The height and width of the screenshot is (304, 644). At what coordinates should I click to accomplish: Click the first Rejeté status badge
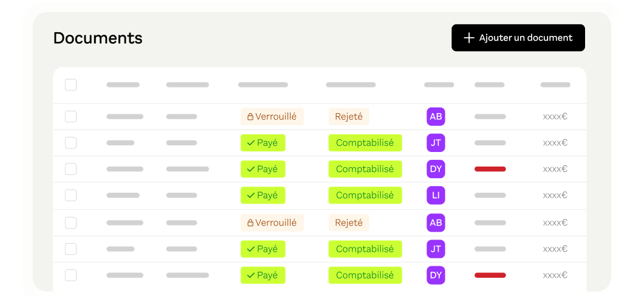349,117
